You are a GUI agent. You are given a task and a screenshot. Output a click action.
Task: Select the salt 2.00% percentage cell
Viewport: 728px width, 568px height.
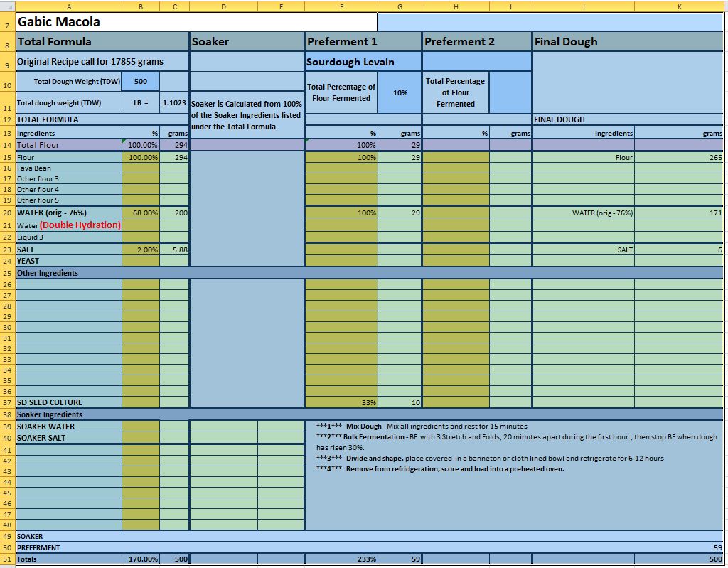point(141,250)
